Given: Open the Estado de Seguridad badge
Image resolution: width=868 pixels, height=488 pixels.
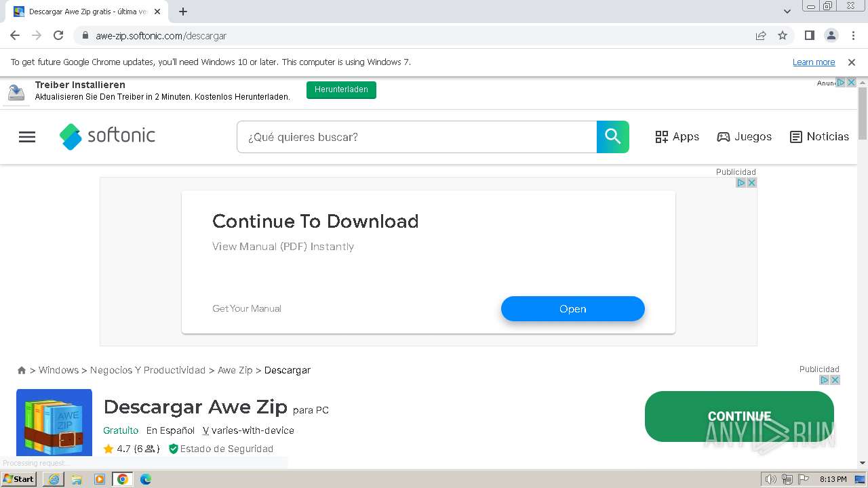Looking at the screenshot, I should coord(221,449).
